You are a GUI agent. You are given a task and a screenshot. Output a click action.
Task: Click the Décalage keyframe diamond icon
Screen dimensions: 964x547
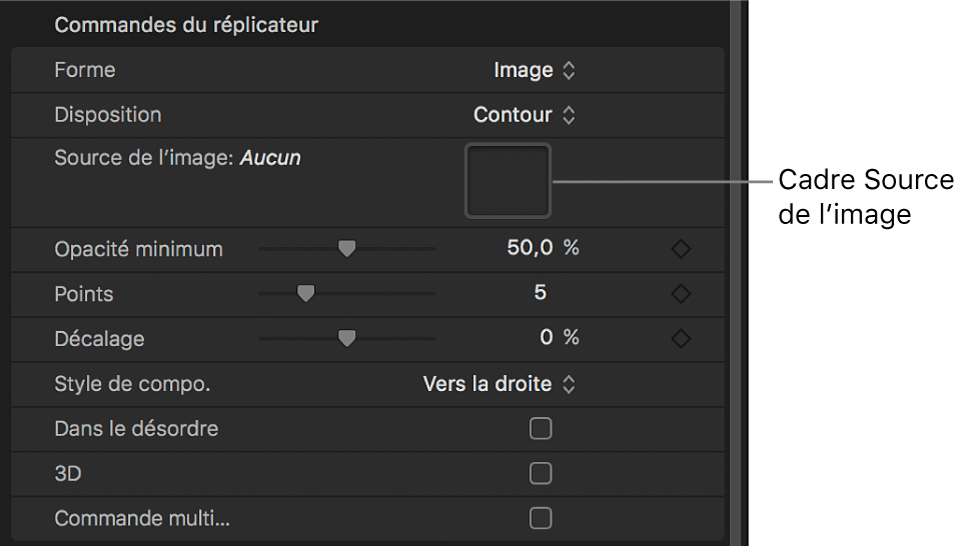[681, 339]
